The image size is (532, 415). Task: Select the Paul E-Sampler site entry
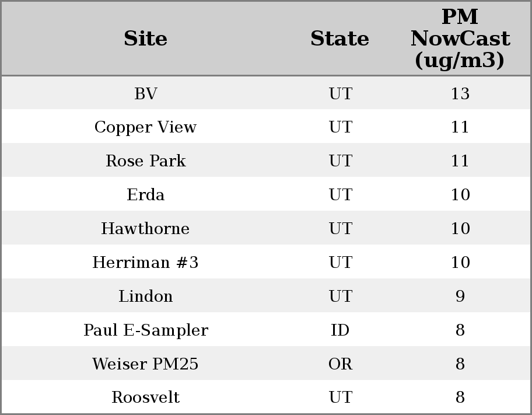click(x=145, y=330)
